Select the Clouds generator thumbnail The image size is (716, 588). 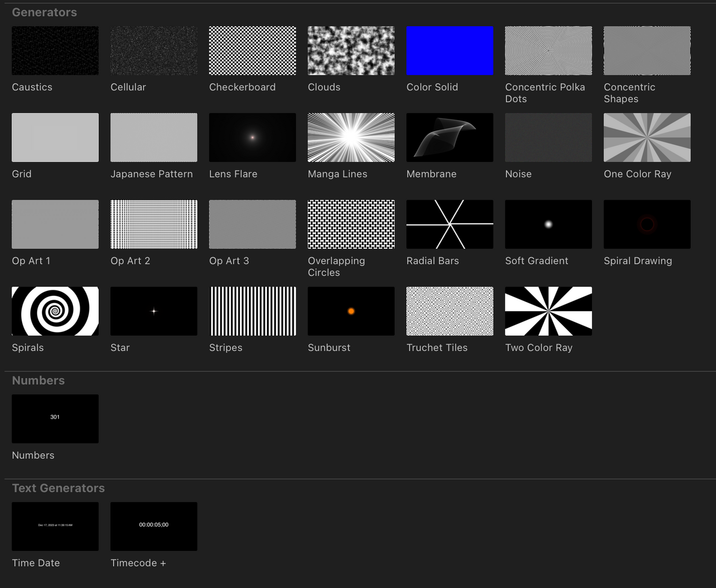click(x=351, y=51)
